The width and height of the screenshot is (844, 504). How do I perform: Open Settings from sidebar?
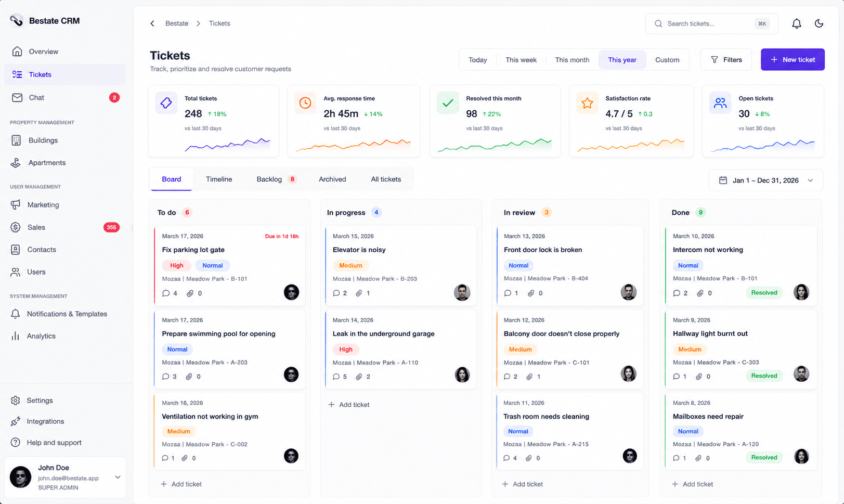pos(65,400)
